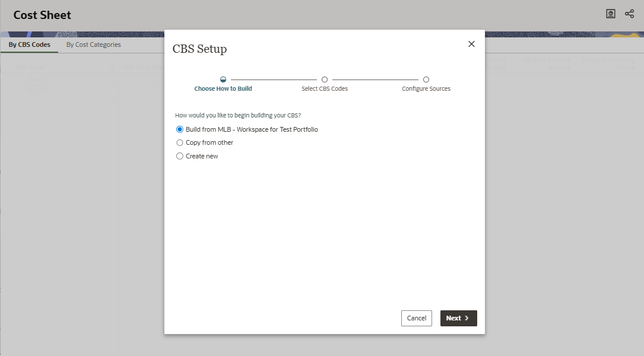
Task: Click the Choose How to Build step circle
Action: (x=223, y=80)
